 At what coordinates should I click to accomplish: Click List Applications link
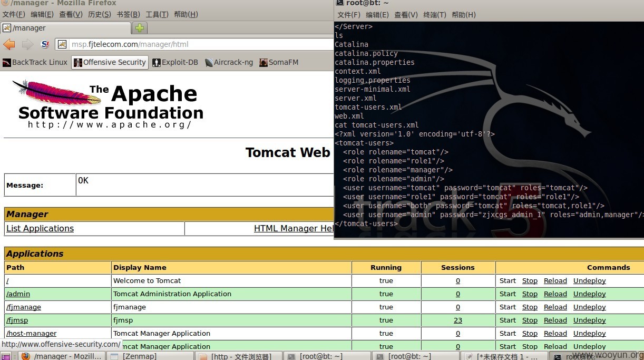(x=40, y=228)
